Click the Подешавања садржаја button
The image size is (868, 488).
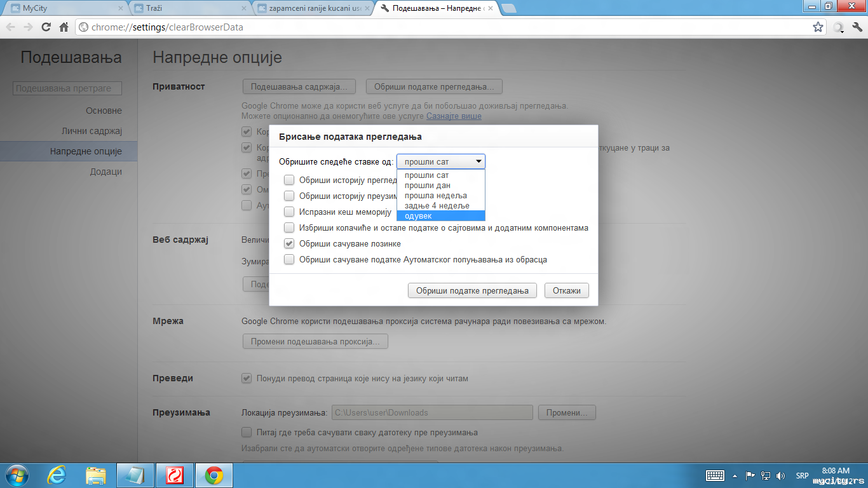point(299,86)
